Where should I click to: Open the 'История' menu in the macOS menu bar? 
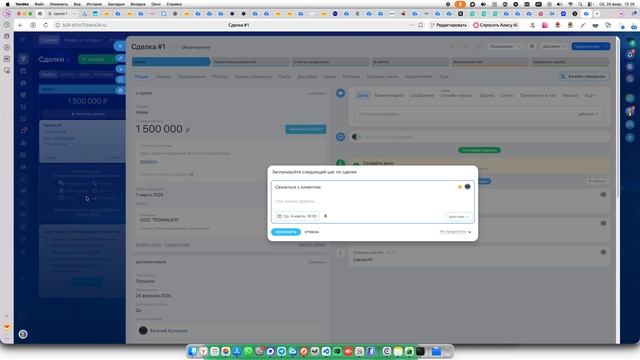tap(94, 4)
